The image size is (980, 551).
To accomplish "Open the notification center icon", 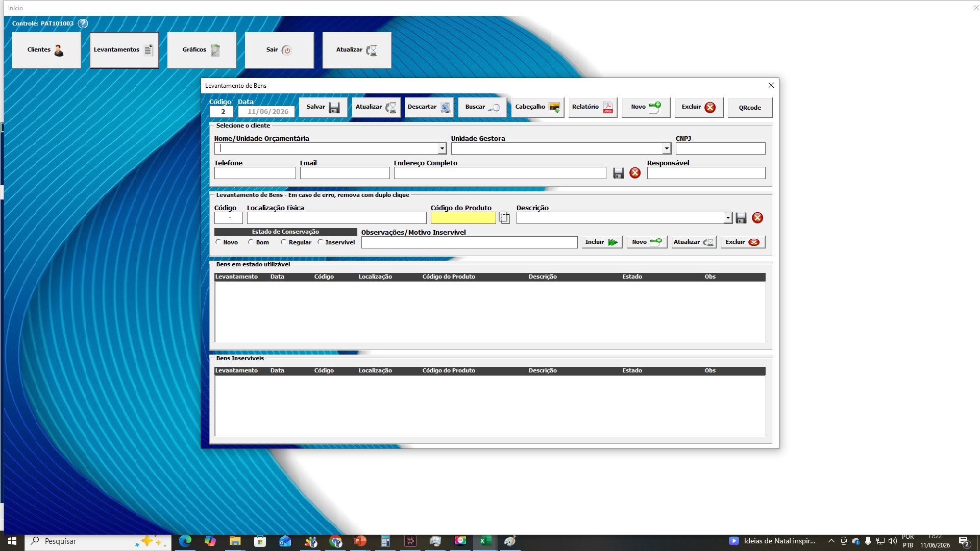I will (x=964, y=541).
